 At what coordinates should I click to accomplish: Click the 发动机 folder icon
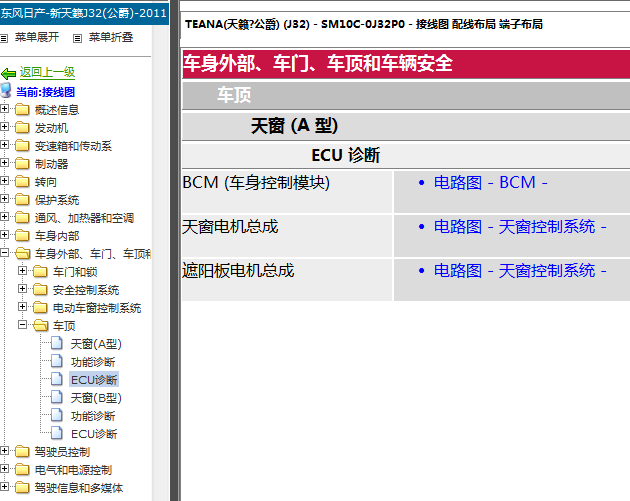(22, 127)
